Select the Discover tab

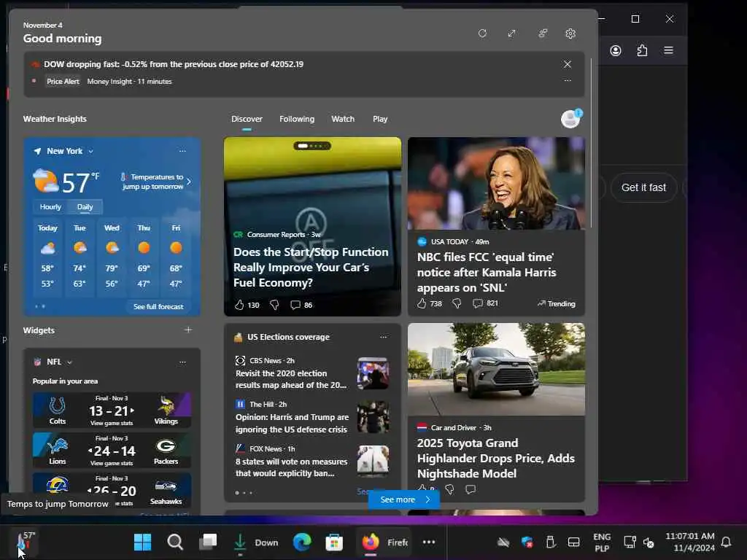pyautogui.click(x=247, y=119)
